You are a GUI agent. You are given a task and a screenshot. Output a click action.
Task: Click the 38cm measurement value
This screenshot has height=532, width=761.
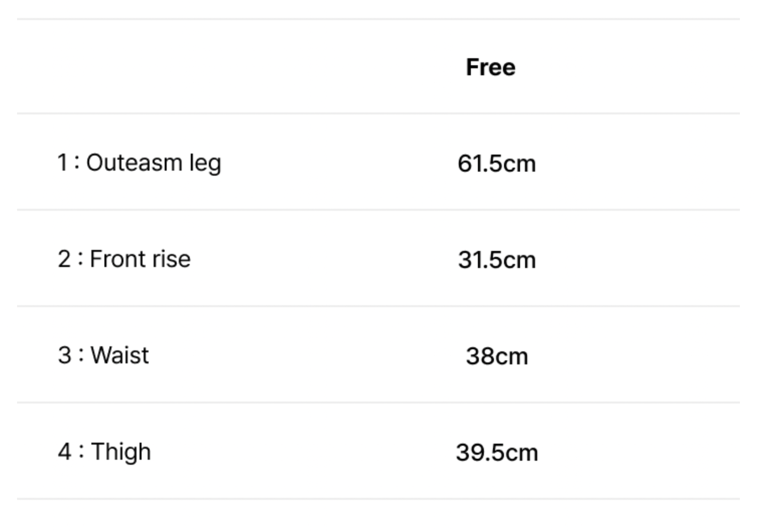click(496, 356)
